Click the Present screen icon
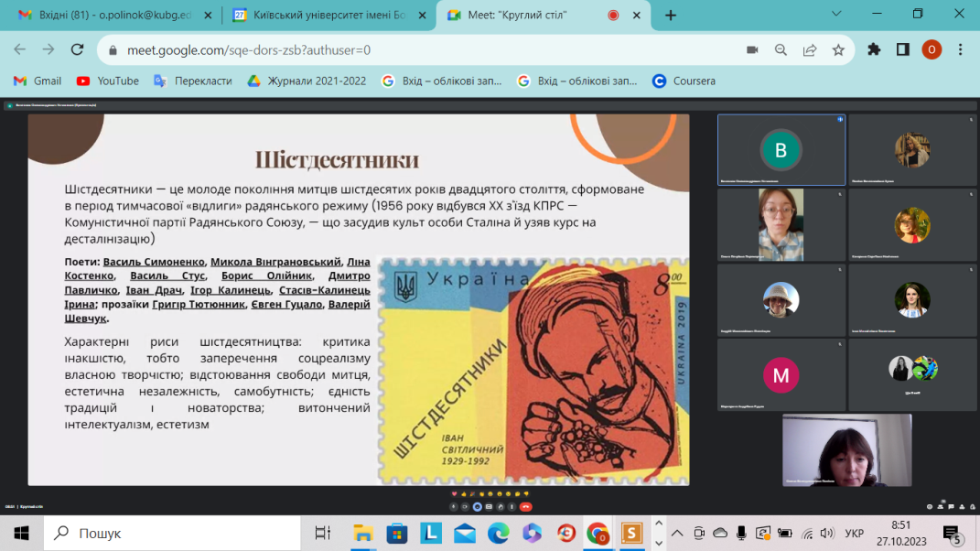Screen dimensions: 980x551 [489, 506]
